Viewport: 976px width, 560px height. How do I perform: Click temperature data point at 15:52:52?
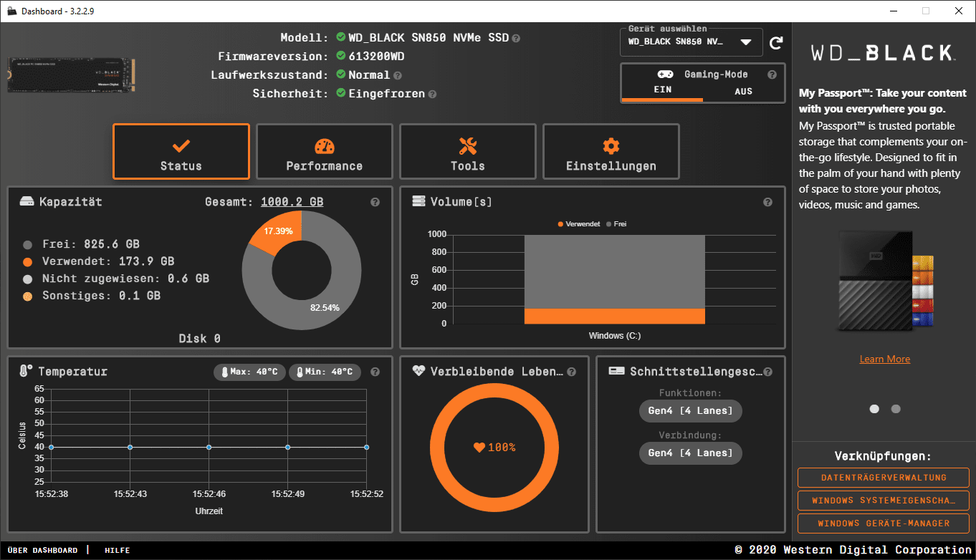[366, 448]
